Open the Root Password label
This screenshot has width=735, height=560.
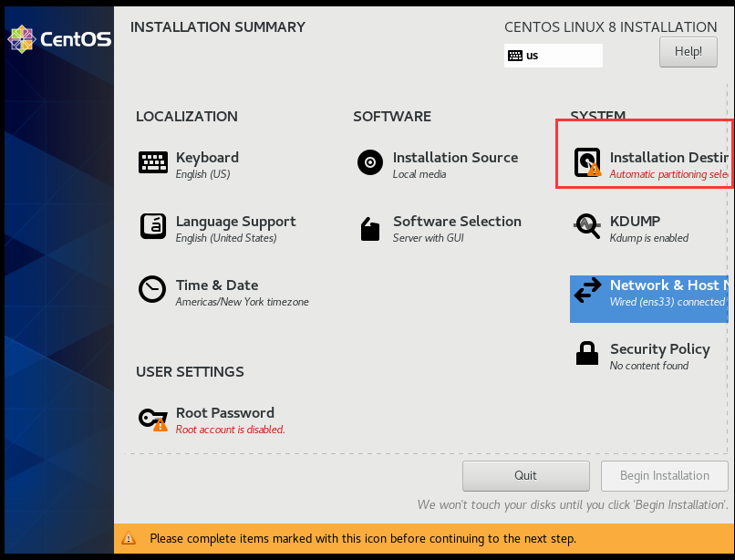(x=225, y=413)
